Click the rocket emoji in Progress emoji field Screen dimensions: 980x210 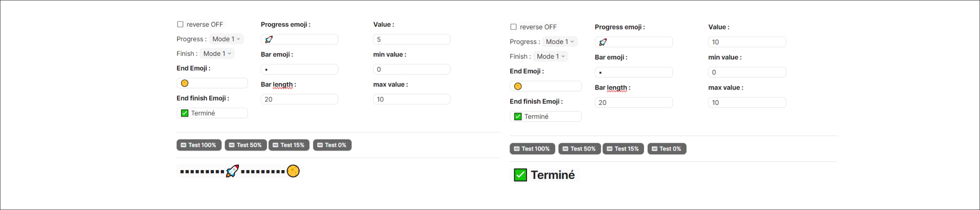point(268,39)
